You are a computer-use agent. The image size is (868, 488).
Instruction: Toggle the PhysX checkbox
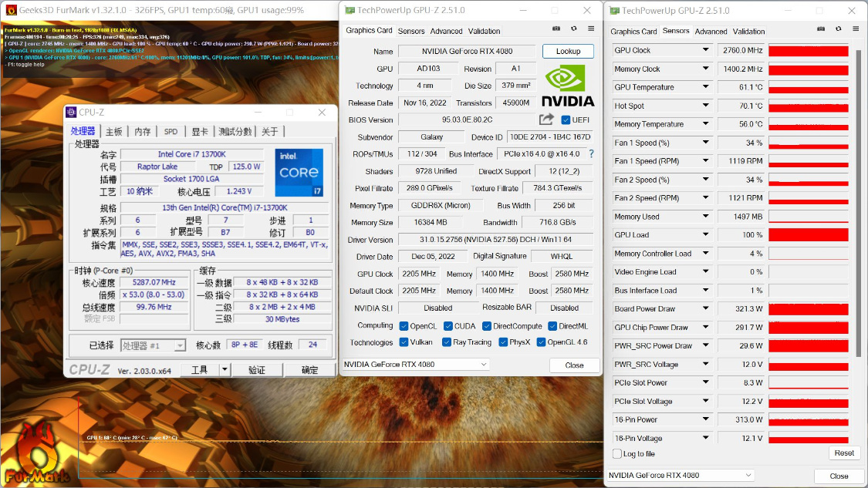[502, 342]
